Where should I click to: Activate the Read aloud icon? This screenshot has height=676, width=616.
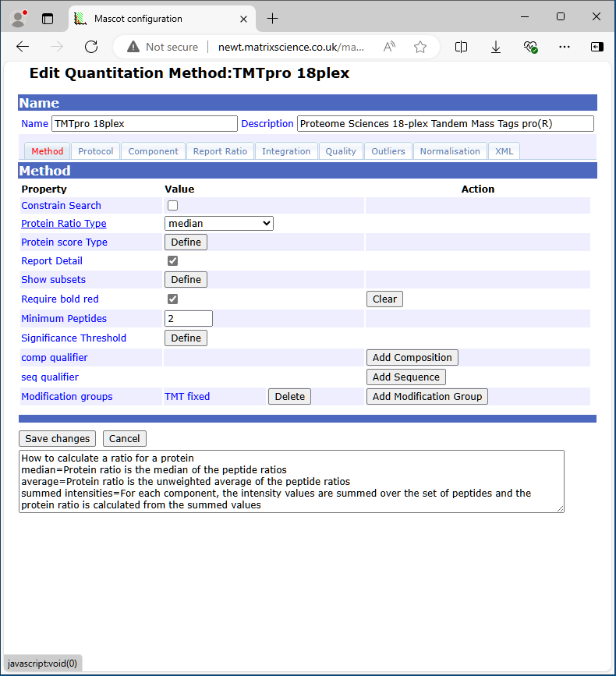pyautogui.click(x=390, y=47)
